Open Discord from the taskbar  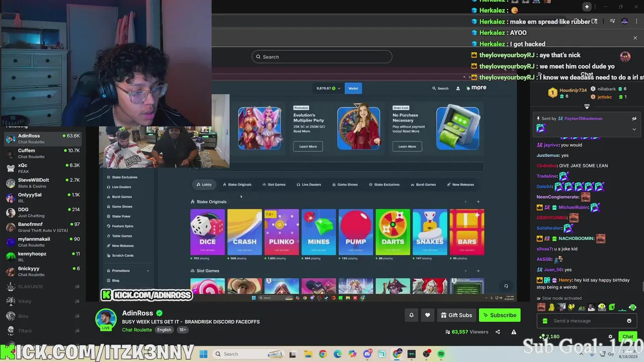[367, 354]
